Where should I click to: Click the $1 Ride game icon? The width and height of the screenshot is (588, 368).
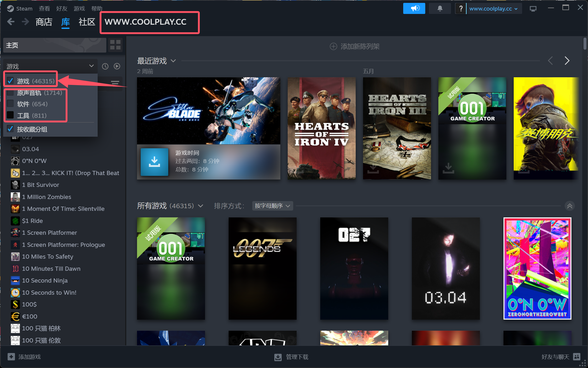[15, 221]
